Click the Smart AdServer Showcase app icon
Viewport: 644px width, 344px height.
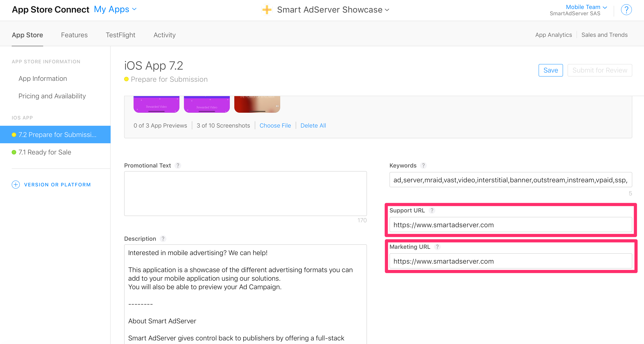[267, 10]
